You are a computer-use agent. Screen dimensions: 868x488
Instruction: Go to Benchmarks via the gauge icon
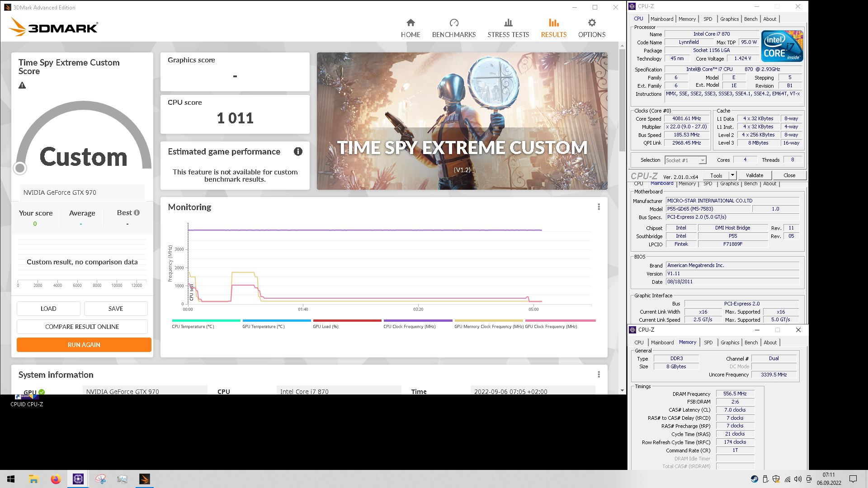(454, 23)
